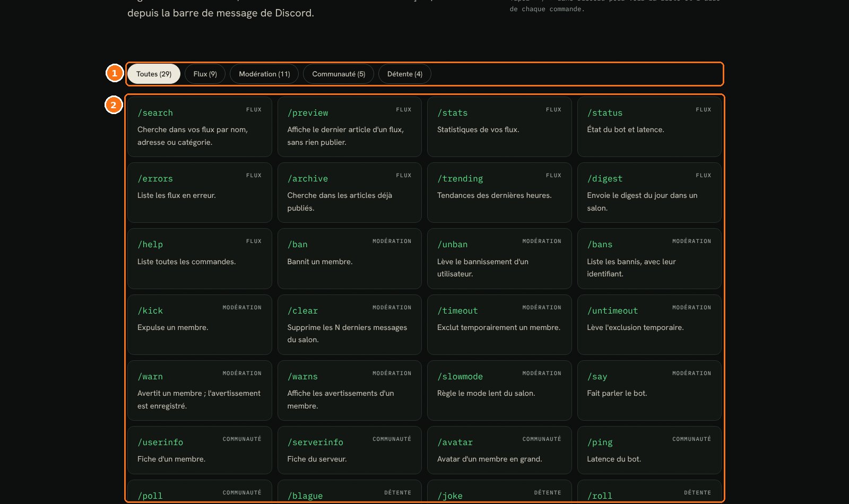Click the /serverinfo command card

(350, 450)
